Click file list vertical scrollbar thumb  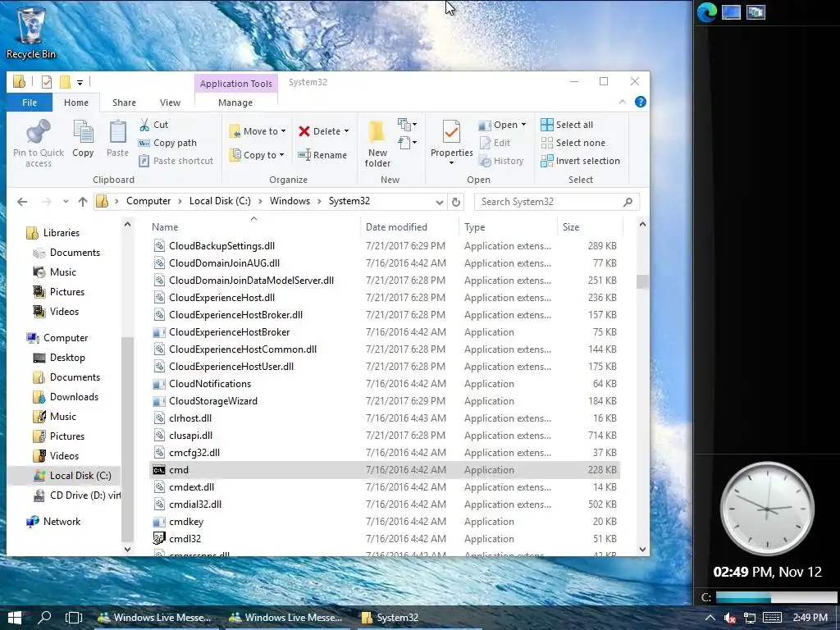tap(642, 282)
